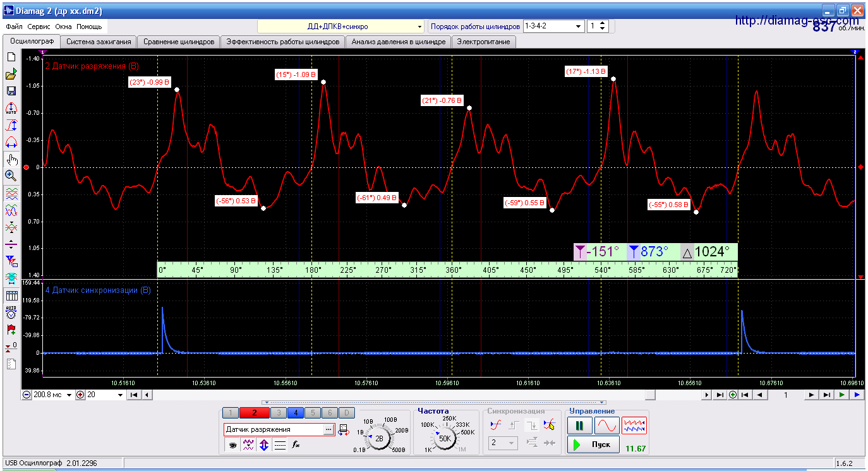
Task: Toggle channel 6 button
Action: [x=329, y=413]
